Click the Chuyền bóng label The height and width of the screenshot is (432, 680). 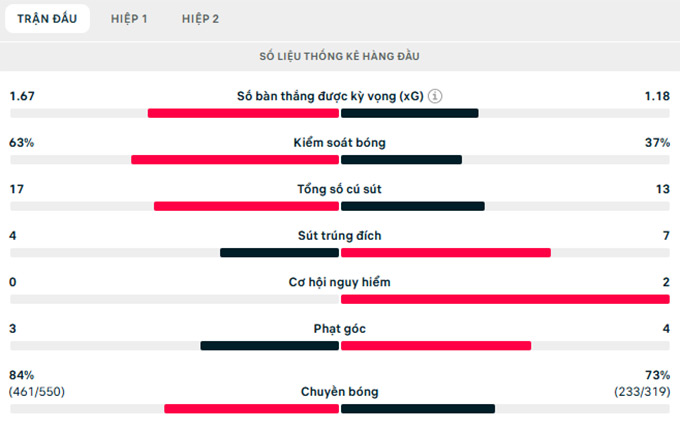click(x=340, y=392)
